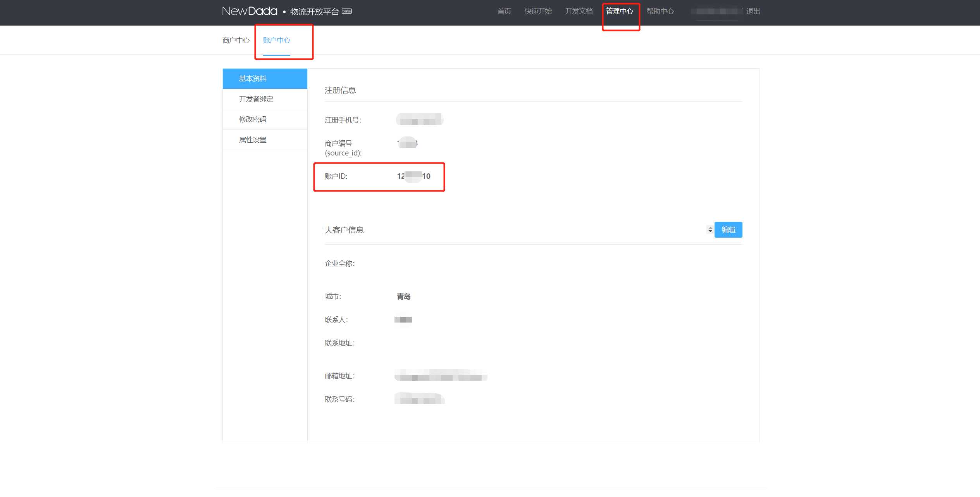Click the 大客户信息 section heading

coord(344,230)
